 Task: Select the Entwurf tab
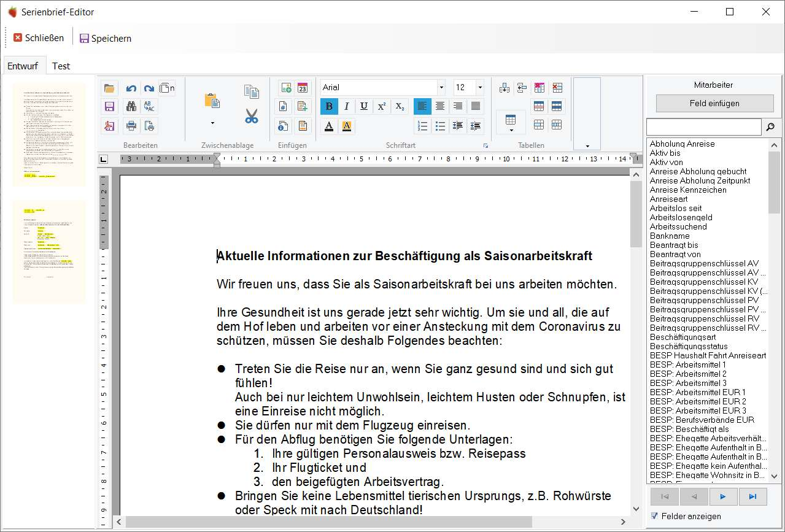coord(23,66)
